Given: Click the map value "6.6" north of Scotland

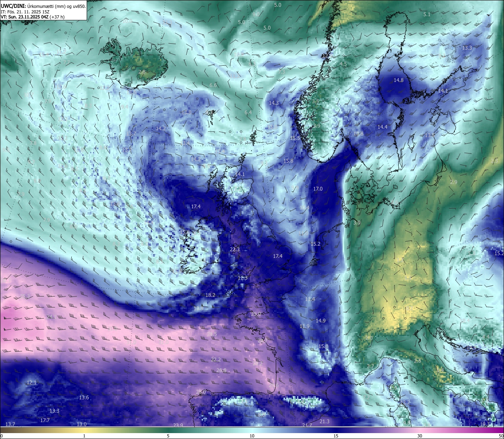Looking at the screenshot, I should tap(213, 85).
